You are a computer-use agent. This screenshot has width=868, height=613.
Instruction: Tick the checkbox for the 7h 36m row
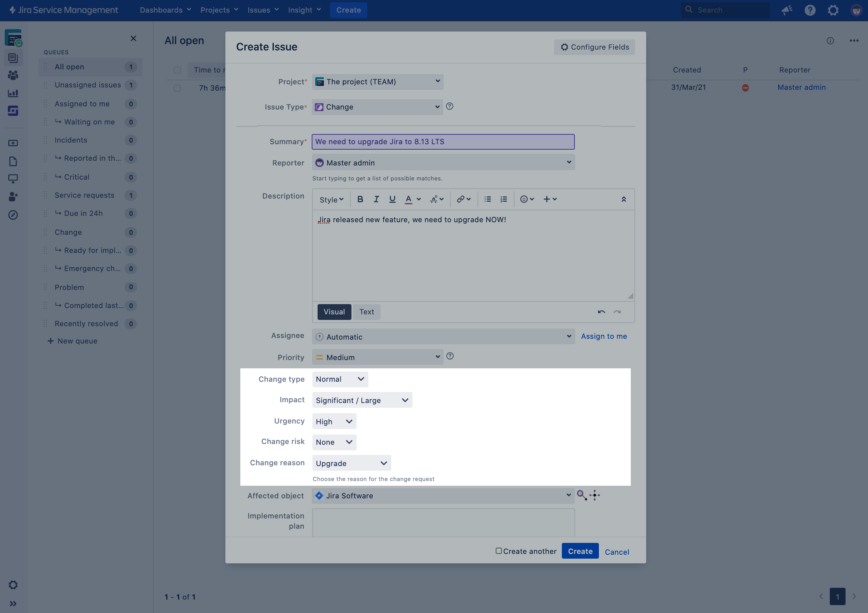(177, 88)
